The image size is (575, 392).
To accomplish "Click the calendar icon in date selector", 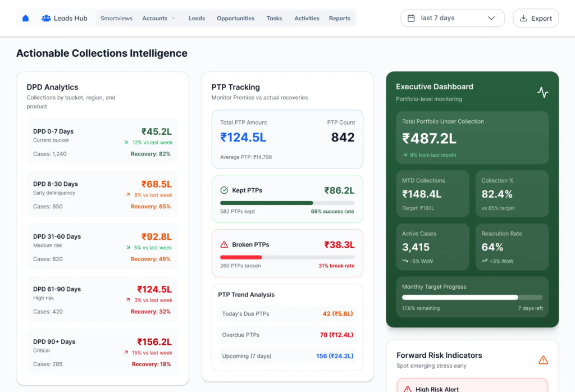I will point(411,18).
